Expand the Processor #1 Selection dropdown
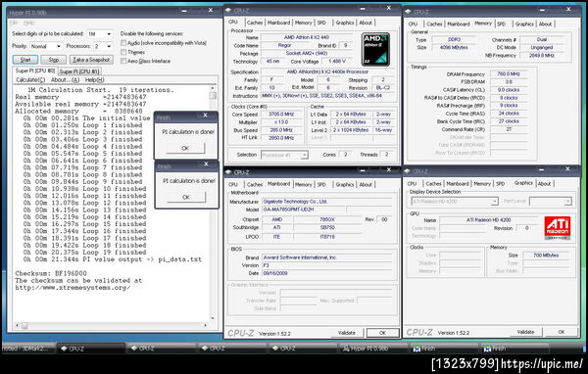The image size is (588, 374). 284,155
